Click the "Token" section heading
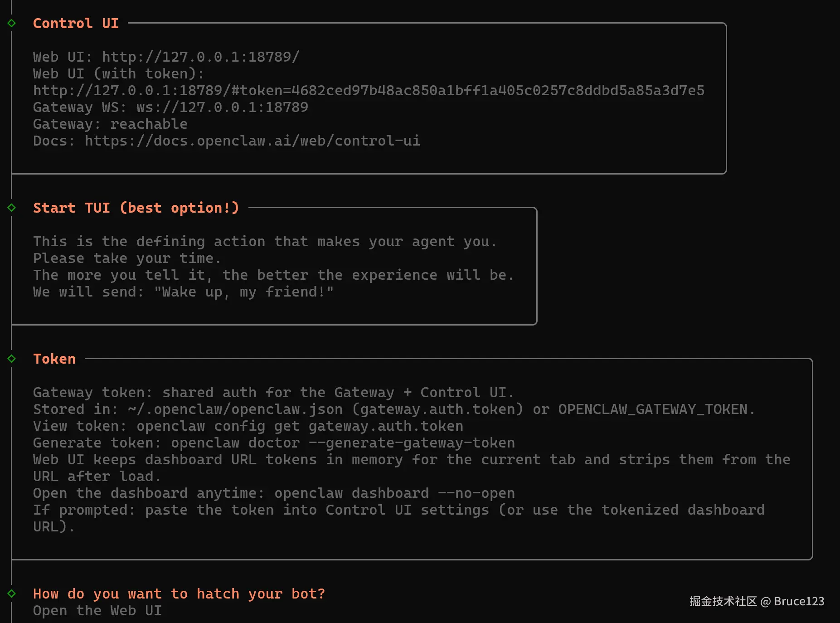This screenshot has width=840, height=623. click(54, 359)
